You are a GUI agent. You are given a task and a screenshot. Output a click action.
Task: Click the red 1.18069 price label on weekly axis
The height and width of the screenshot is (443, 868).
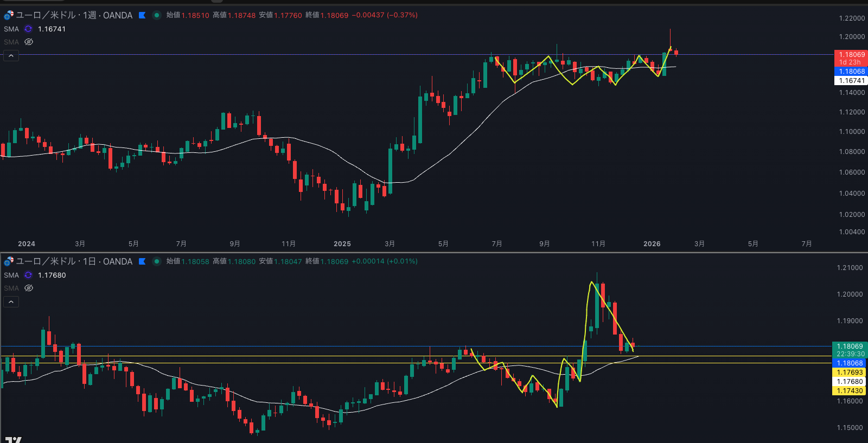pos(851,55)
